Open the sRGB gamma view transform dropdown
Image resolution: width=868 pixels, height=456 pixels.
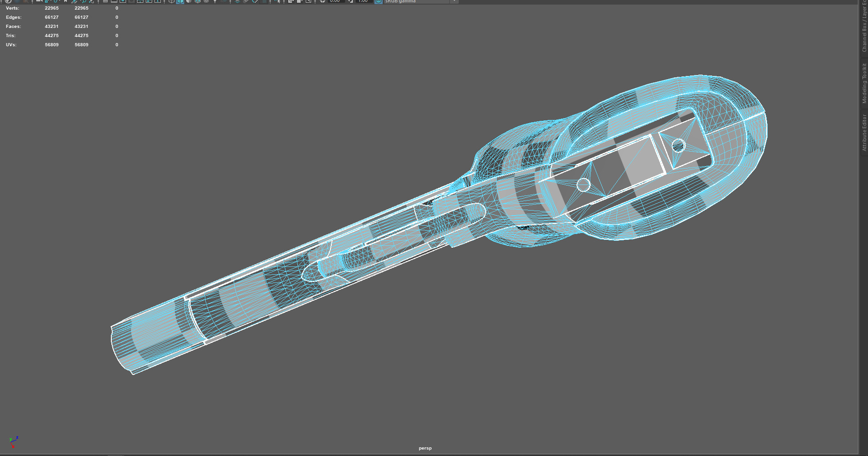pos(421,1)
